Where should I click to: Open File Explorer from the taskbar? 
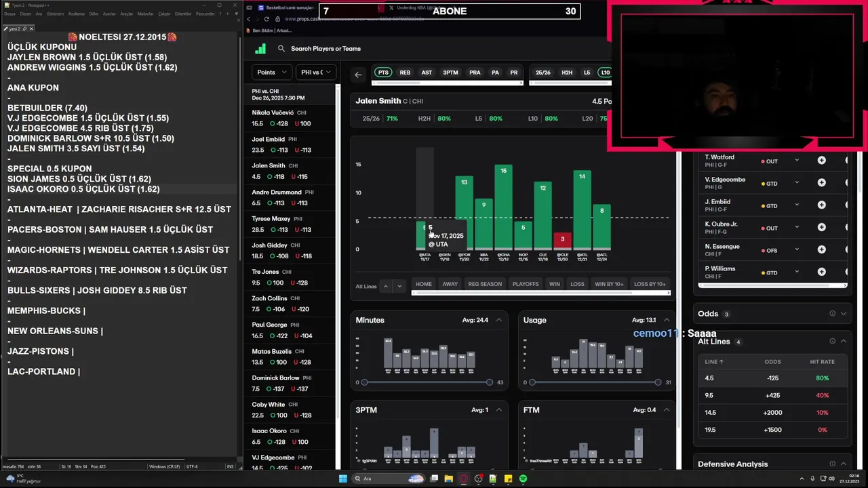click(x=449, y=479)
